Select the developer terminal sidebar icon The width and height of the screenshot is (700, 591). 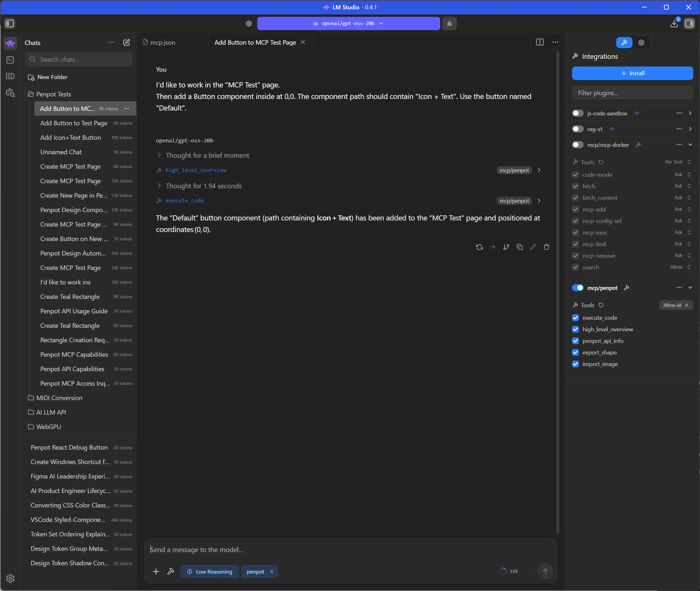coord(10,60)
